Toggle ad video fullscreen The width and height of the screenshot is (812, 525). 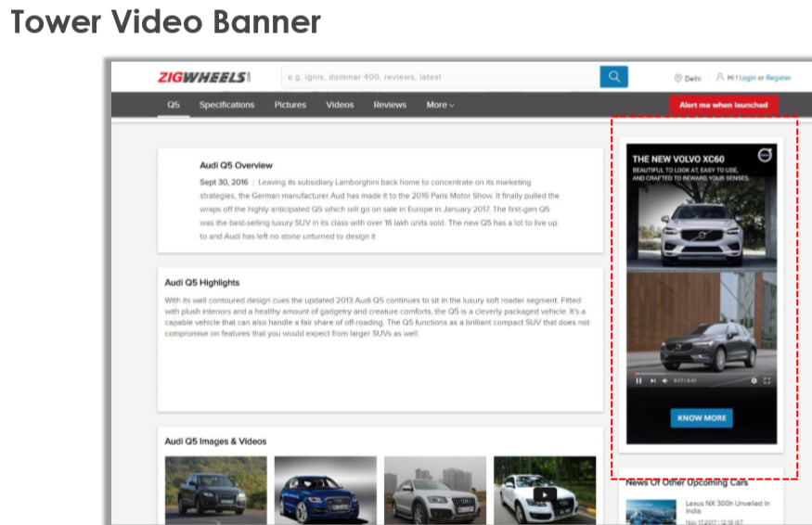(x=767, y=380)
